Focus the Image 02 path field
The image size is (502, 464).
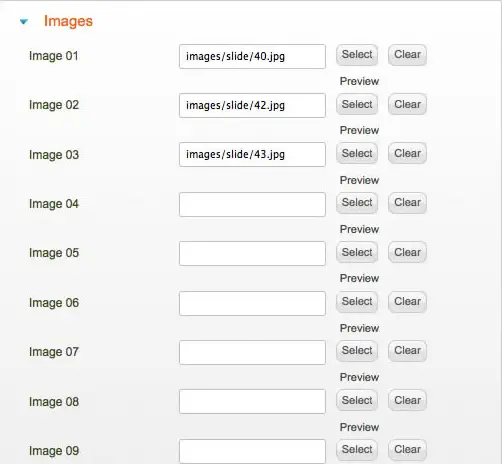click(x=252, y=105)
